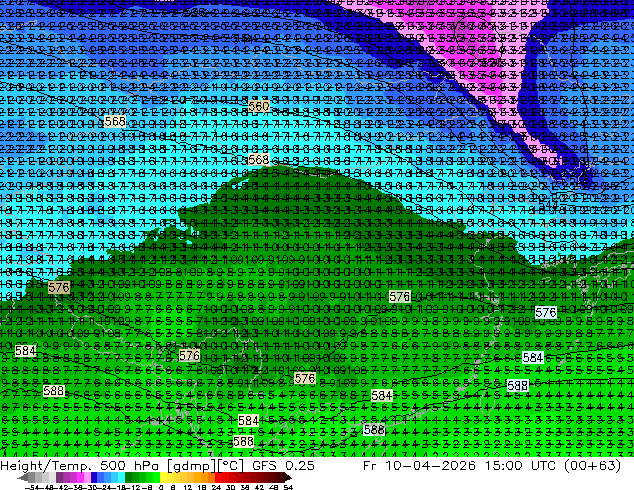Click the bright lime green legend swatch
This screenshot has width=634, height=490.
pos(156,477)
